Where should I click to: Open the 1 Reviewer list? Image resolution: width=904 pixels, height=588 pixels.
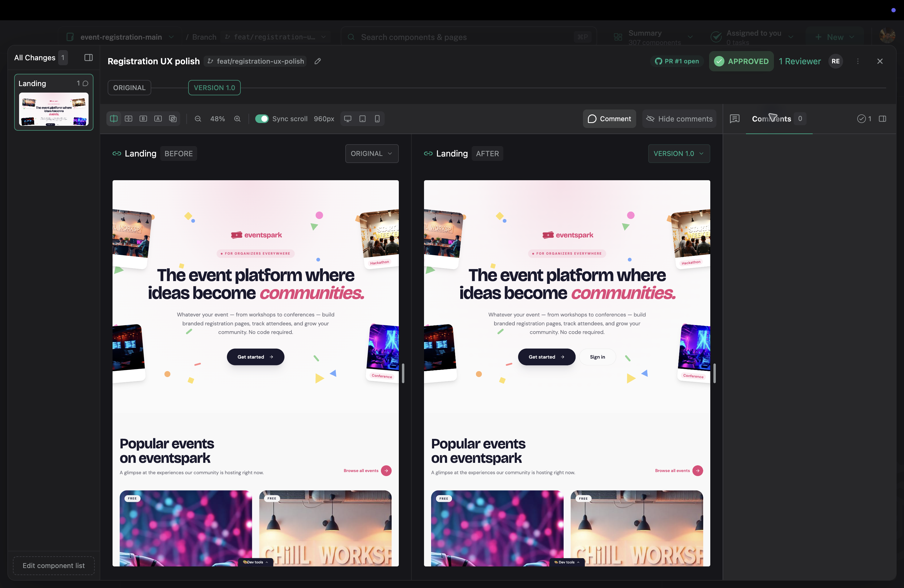(x=799, y=61)
